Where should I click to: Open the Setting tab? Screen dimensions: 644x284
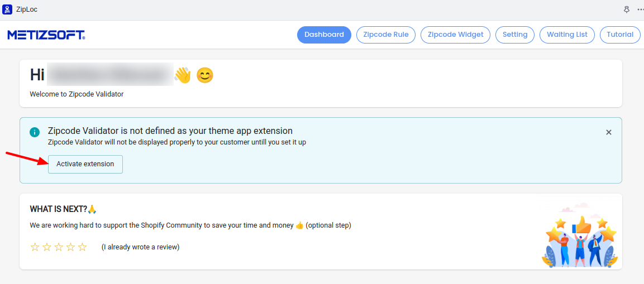tap(514, 35)
